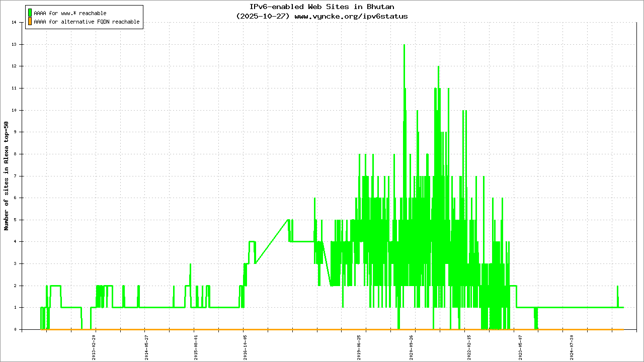Viewport: 644px width, 362px height.
Task: Click the x-axis date label 2014-05-27
Action: (146, 347)
